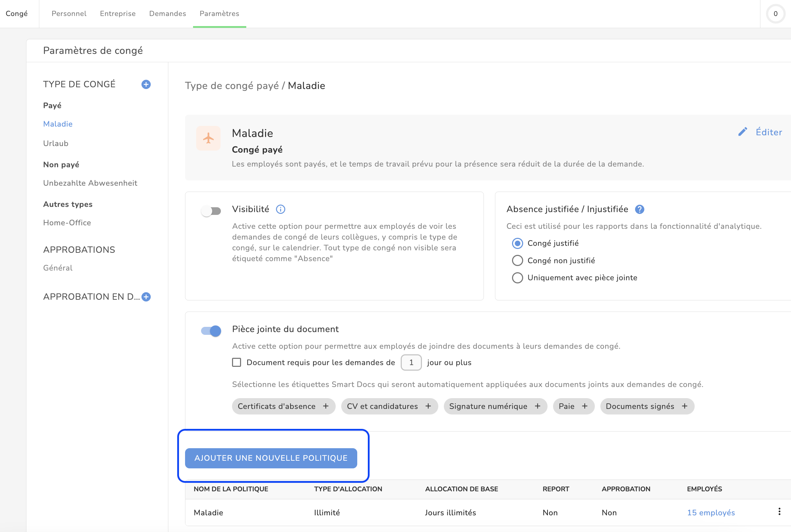The height and width of the screenshot is (532, 791).
Task: Click help icon next to Absence justifiée
Action: 639,209
